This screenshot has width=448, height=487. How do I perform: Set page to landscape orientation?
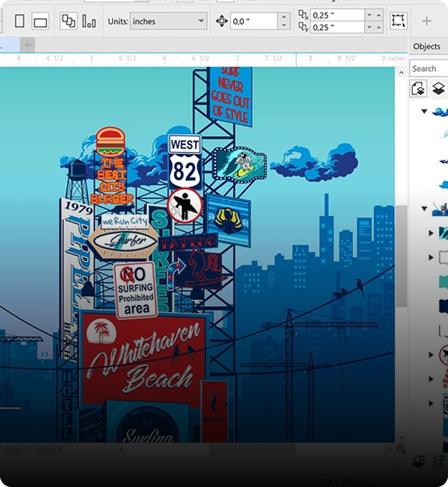(40, 22)
